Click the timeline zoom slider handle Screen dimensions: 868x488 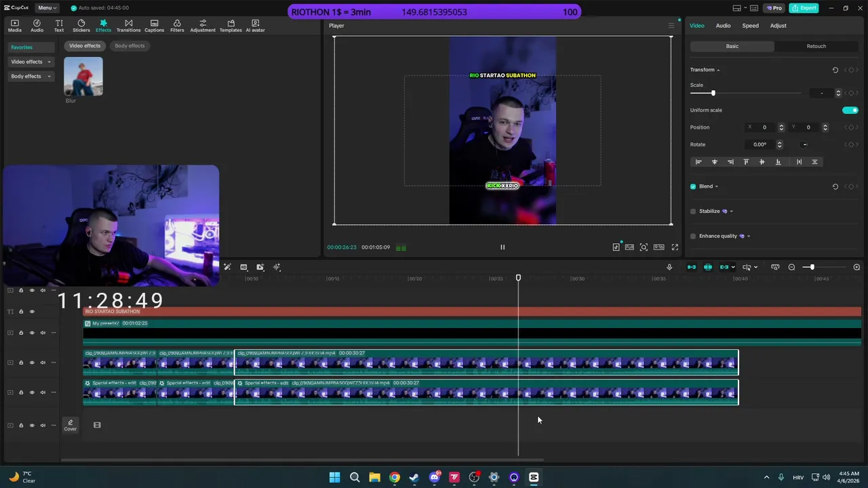pos(812,267)
